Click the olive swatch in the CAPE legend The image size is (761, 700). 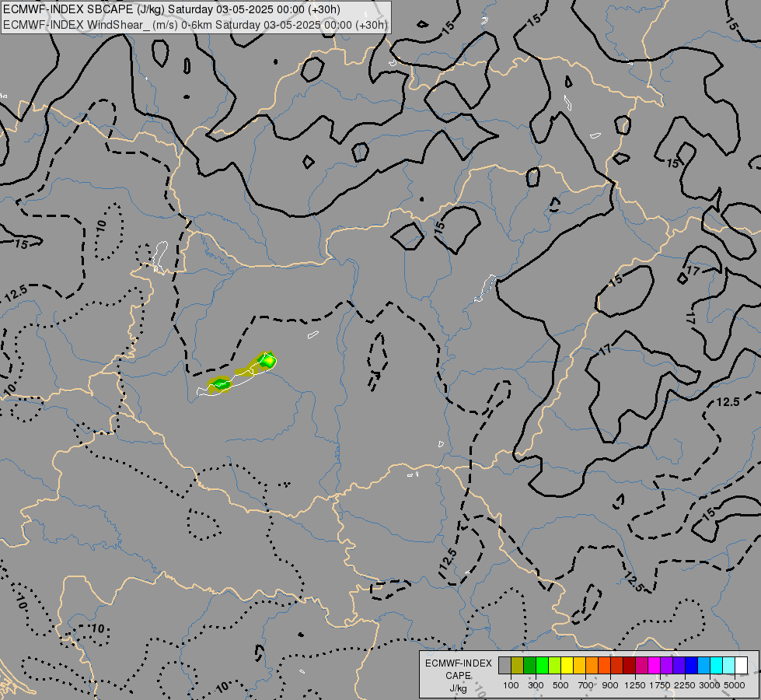coord(518,665)
